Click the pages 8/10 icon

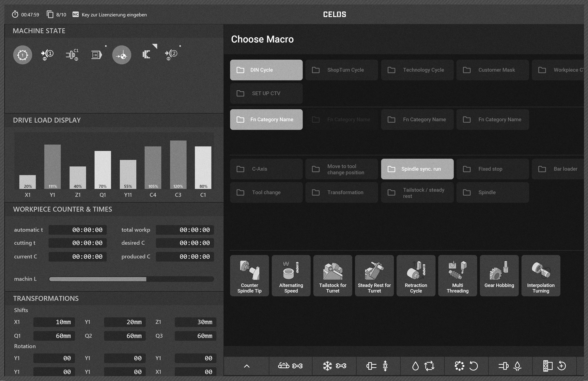[x=50, y=14]
